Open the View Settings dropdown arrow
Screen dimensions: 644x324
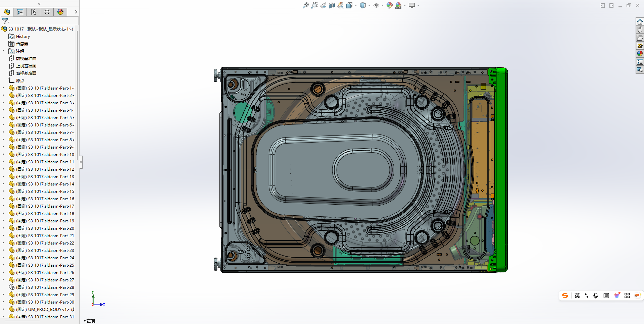pyautogui.click(x=418, y=5)
